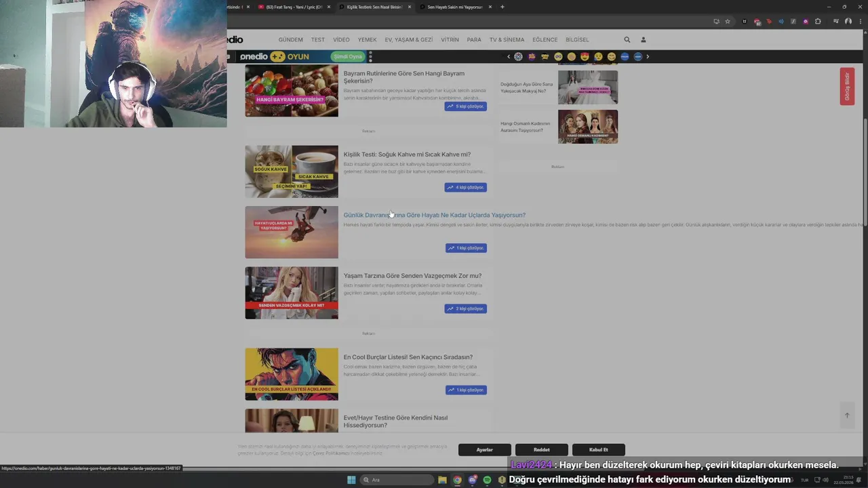The width and height of the screenshot is (868, 488).
Task: Close the Sen Hayatı Sakin mi Yaşıyorsun tab
Action: click(490, 7)
